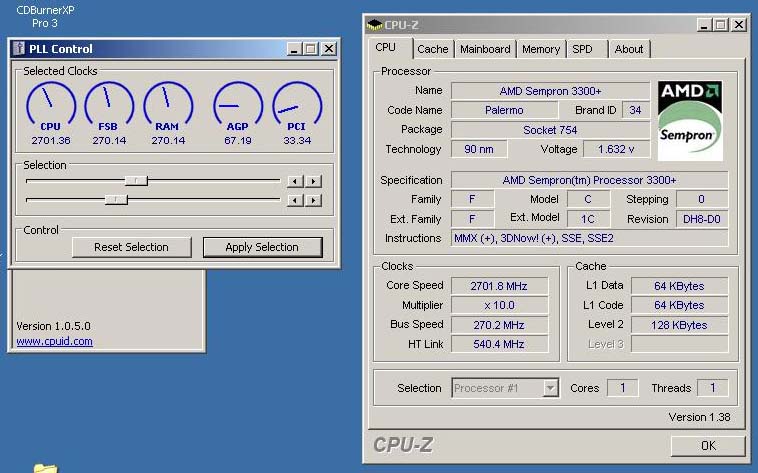The width and height of the screenshot is (758, 473).
Task: Click the 1.632 v voltage value
Action: pos(616,149)
